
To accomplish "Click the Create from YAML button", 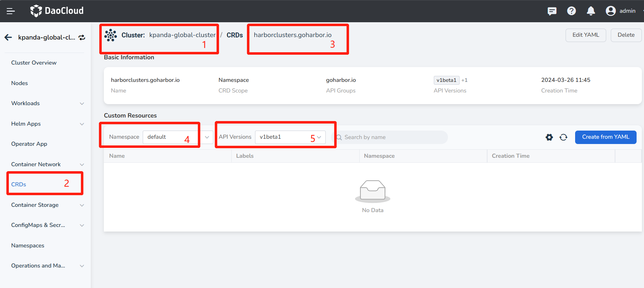I will click(x=605, y=137).
